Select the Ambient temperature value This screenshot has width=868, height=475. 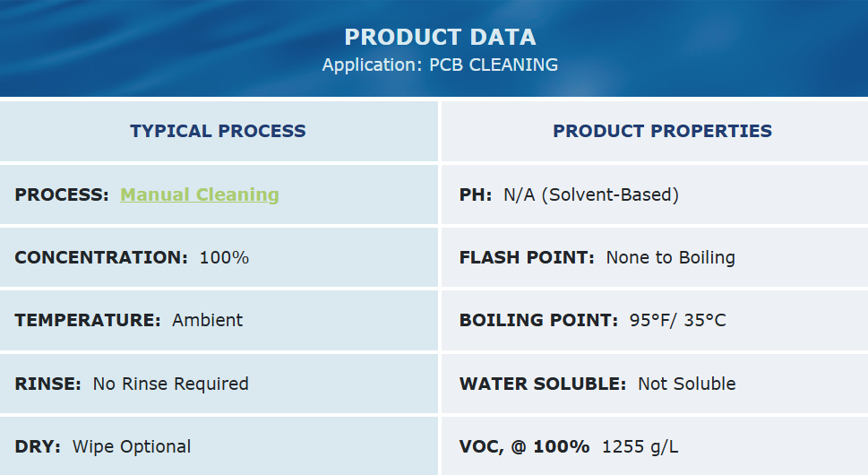tap(208, 321)
